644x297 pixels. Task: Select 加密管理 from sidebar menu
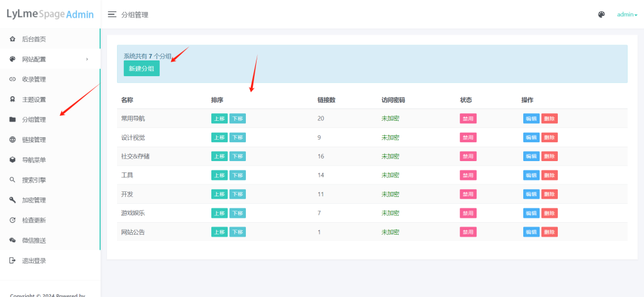[34, 200]
